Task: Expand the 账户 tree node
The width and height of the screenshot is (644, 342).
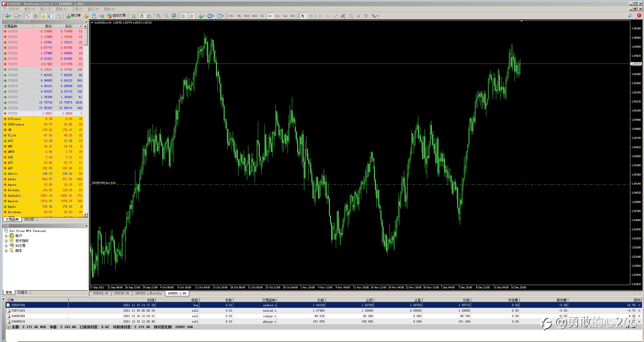Action: (x=6, y=236)
